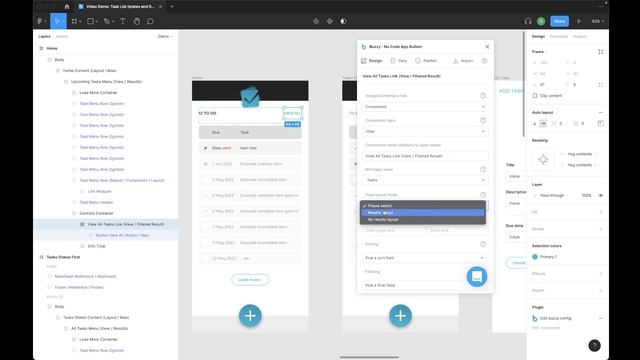Click the headphones audio icon
640x360 pixels.
(x=528, y=21)
